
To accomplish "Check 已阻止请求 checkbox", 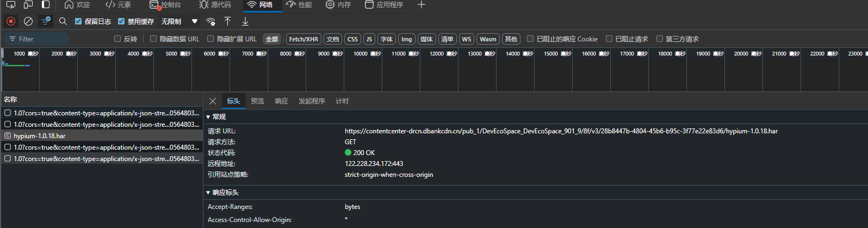I will (x=609, y=39).
